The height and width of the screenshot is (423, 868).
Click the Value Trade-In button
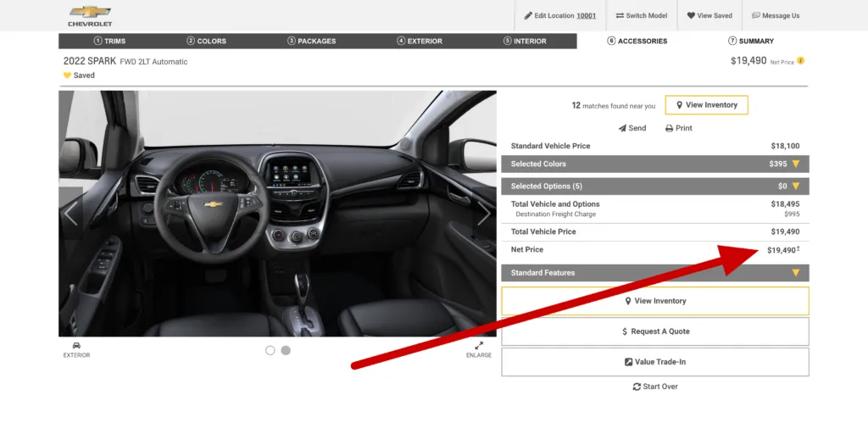pos(655,362)
